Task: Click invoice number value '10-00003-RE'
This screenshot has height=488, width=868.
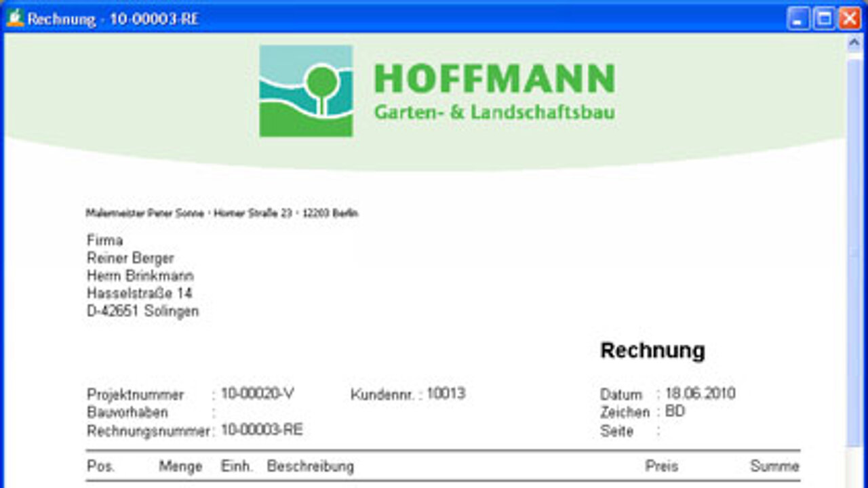Action: click(x=262, y=430)
